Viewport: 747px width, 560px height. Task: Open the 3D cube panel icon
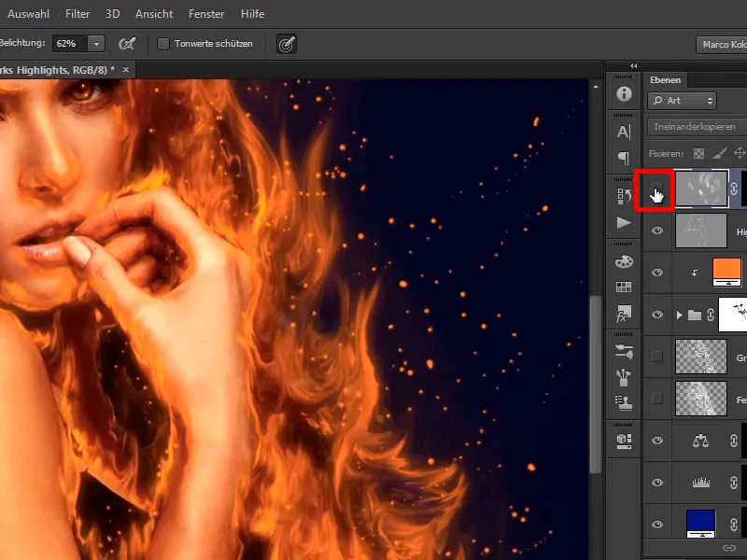tap(624, 441)
